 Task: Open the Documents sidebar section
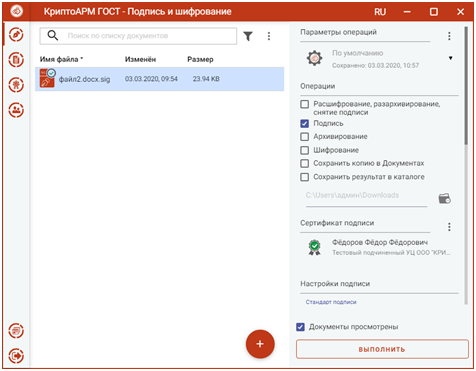[16, 60]
